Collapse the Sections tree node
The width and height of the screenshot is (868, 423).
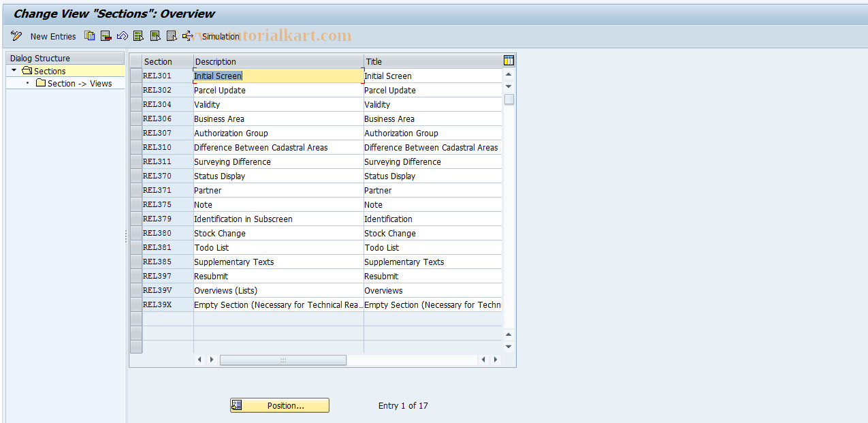tap(14, 71)
